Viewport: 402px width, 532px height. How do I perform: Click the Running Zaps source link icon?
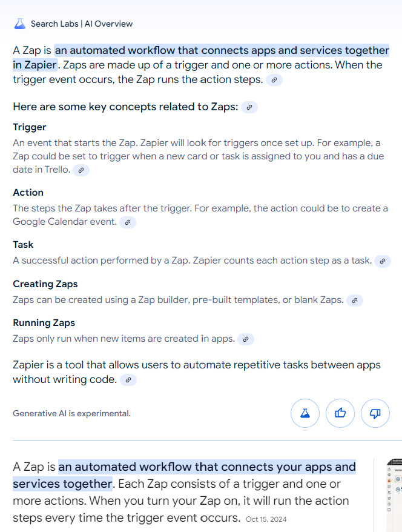pyautogui.click(x=246, y=339)
